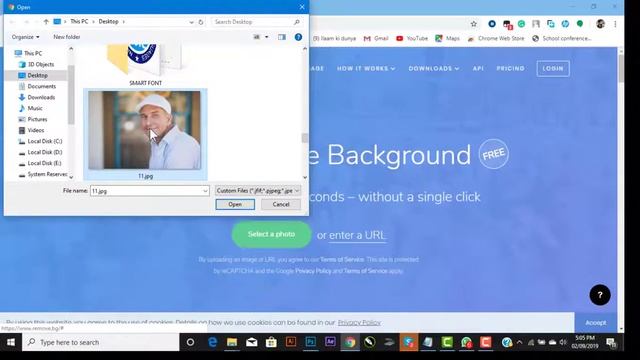Click the Login button on webpage
The width and height of the screenshot is (640, 360).
[553, 69]
